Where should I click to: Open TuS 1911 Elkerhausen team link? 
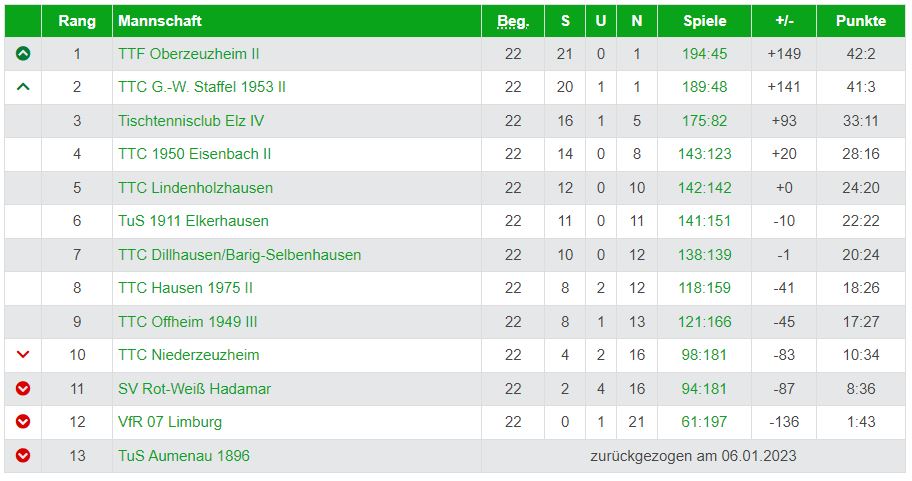pyautogui.click(x=193, y=221)
